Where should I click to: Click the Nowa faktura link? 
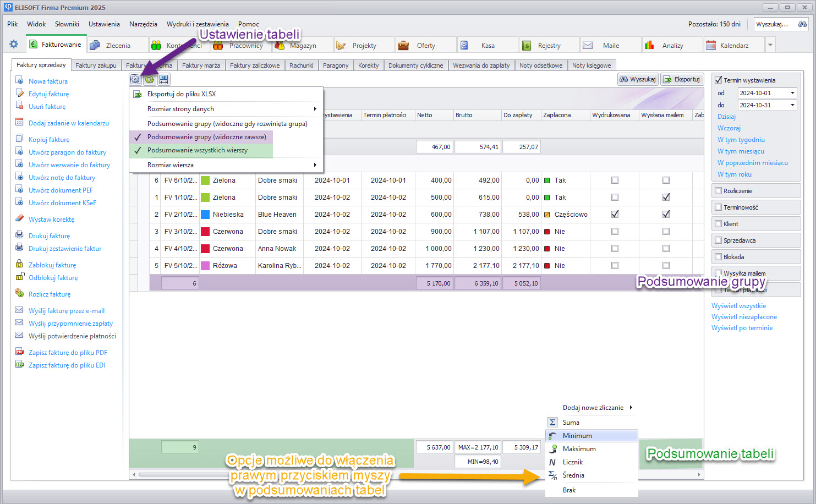(x=48, y=81)
